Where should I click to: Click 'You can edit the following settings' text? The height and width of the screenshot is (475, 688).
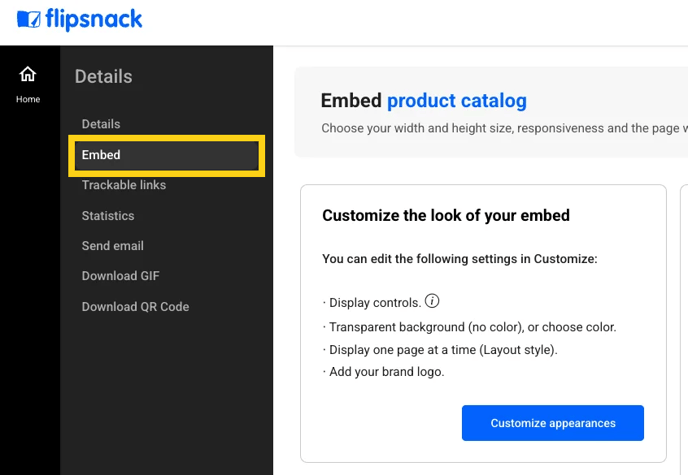click(460, 259)
